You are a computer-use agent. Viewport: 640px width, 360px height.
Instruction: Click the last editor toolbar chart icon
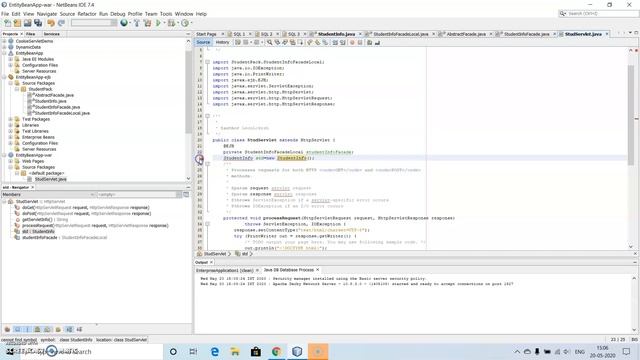pos(378,42)
